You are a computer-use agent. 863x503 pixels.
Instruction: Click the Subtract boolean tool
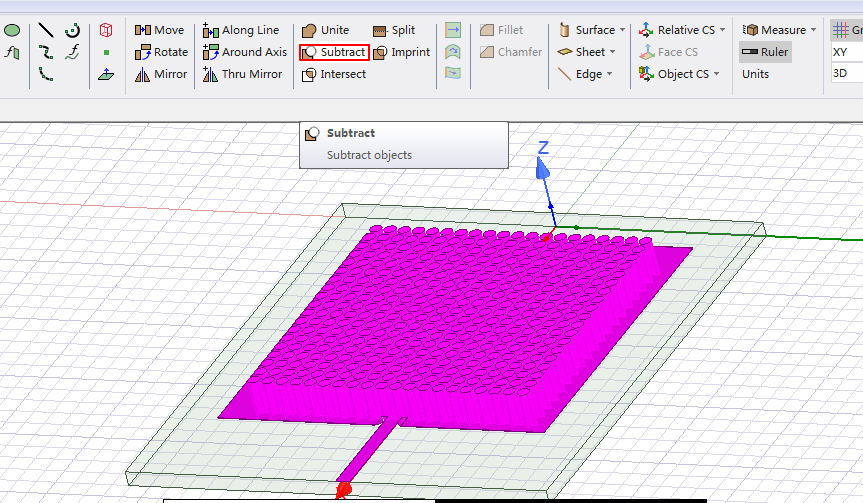coord(334,52)
